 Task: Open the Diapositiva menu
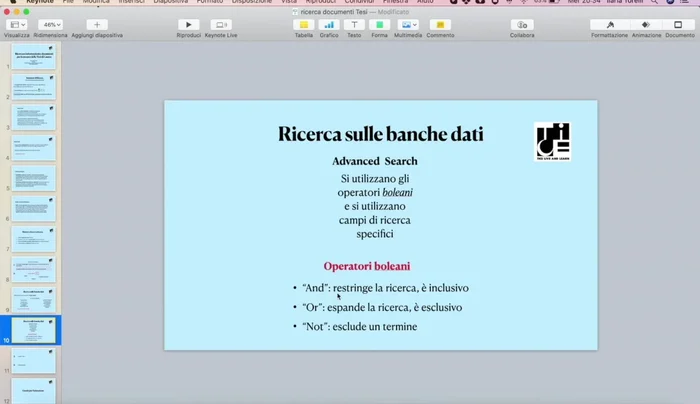click(x=171, y=2)
